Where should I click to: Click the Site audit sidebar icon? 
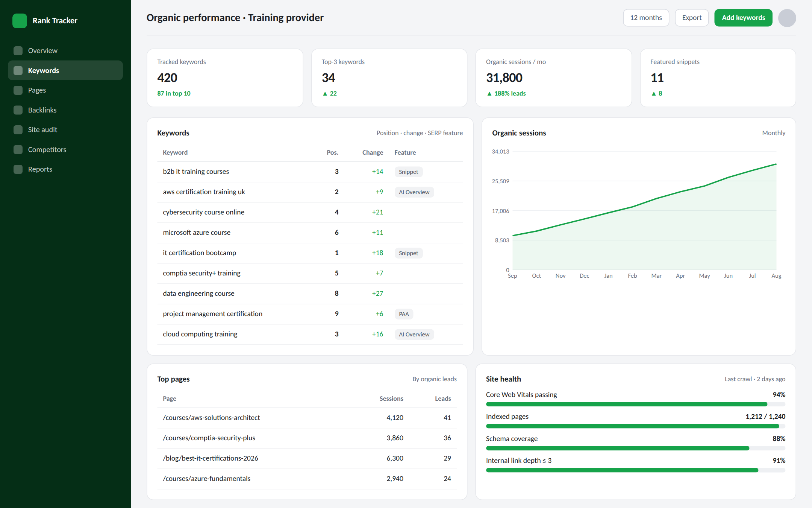coord(18,129)
